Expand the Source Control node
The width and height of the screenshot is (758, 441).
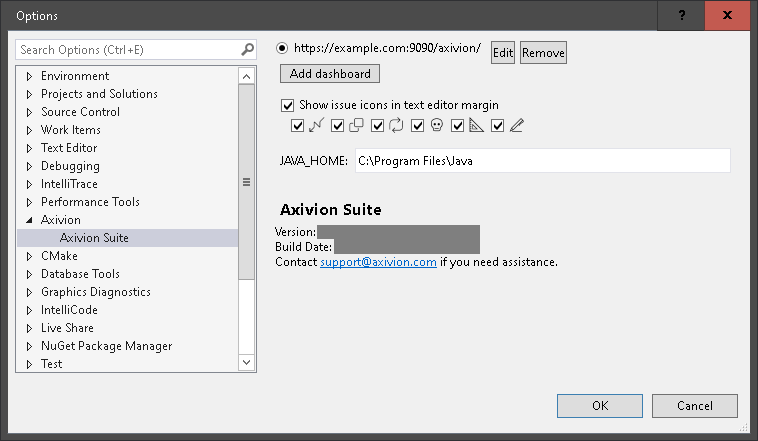pyautogui.click(x=29, y=112)
